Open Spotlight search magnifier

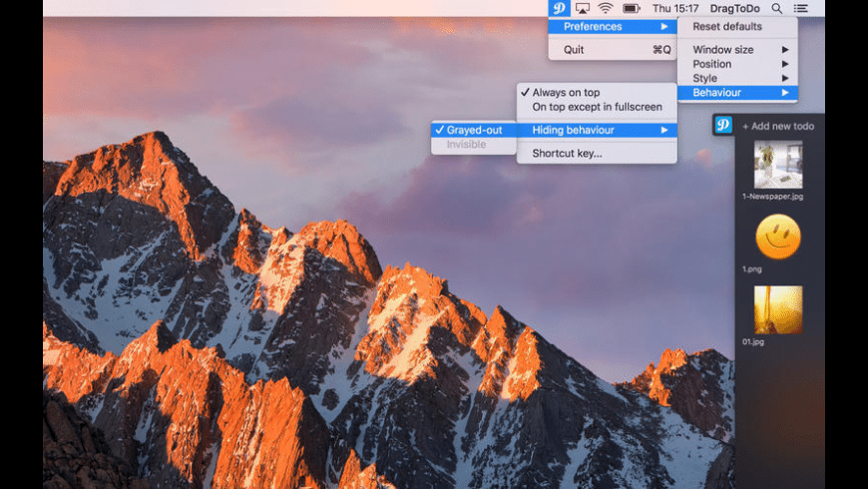point(776,8)
